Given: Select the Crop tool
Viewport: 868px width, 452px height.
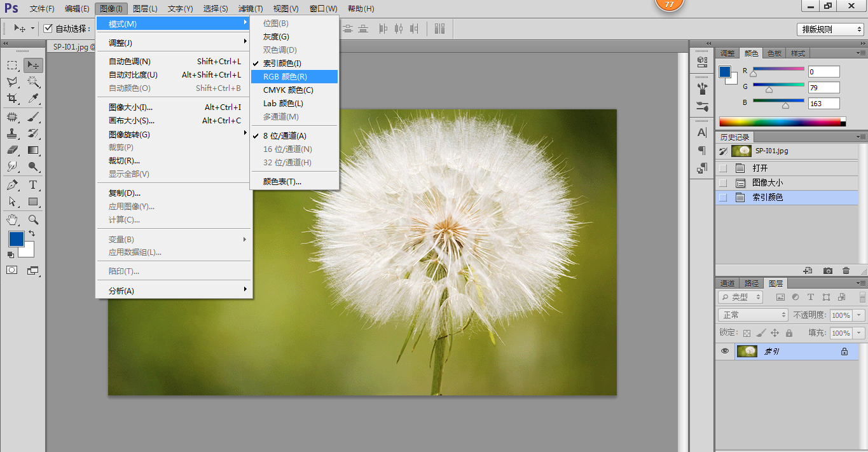Looking at the screenshot, I should 12,99.
